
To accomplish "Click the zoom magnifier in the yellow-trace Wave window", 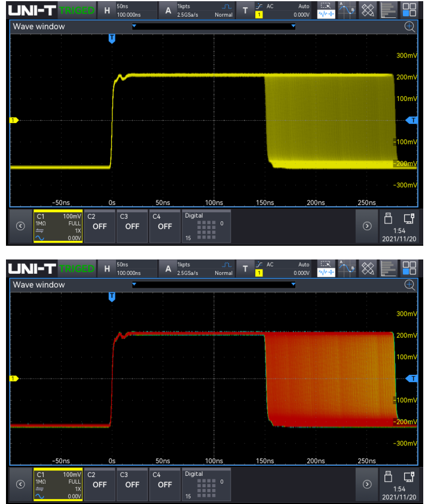I will 409,26.
